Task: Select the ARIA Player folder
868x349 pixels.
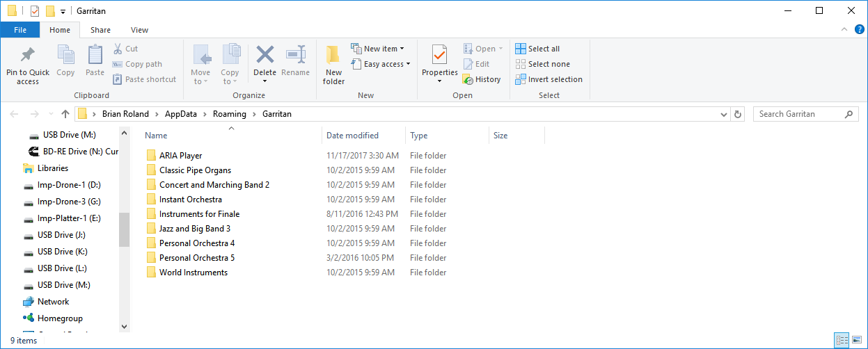Action: tap(180, 156)
